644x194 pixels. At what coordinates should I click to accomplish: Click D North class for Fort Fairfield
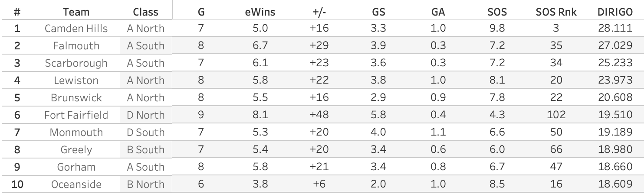[x=145, y=115]
